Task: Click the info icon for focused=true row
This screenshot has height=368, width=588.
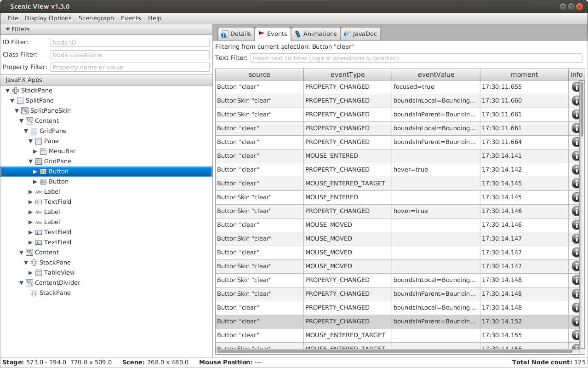Action: tap(576, 87)
